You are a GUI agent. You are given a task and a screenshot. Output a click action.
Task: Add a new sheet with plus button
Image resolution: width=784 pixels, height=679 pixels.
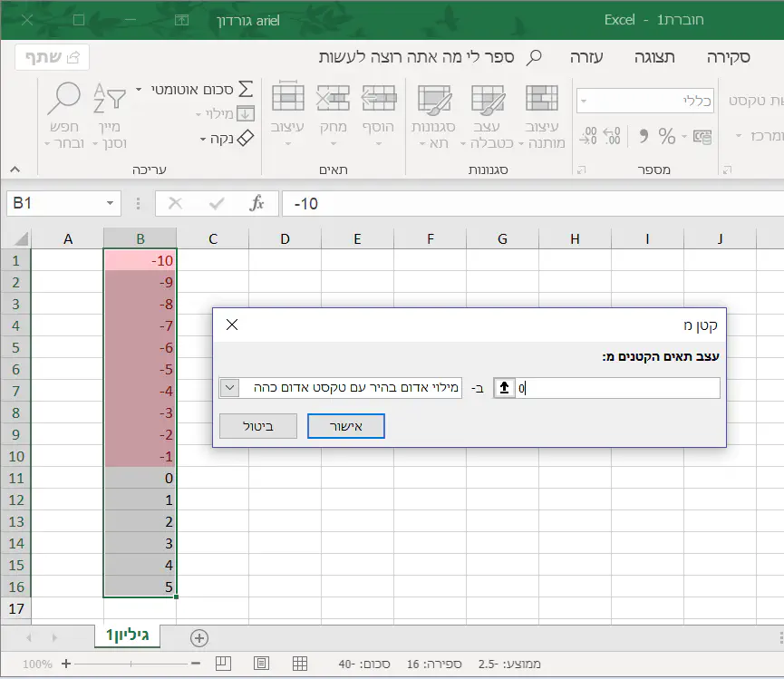click(199, 638)
